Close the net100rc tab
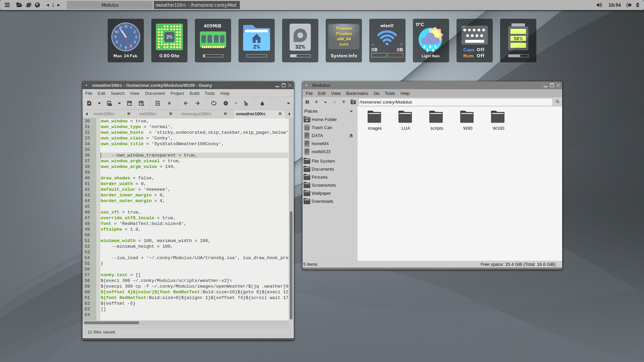This screenshot has height=362, width=644. tap(171, 114)
